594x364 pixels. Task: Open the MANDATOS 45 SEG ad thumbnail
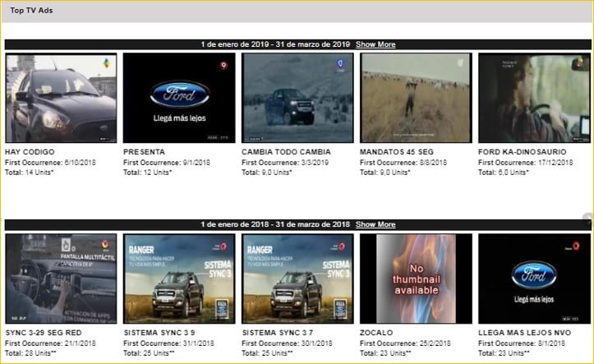coord(416,98)
